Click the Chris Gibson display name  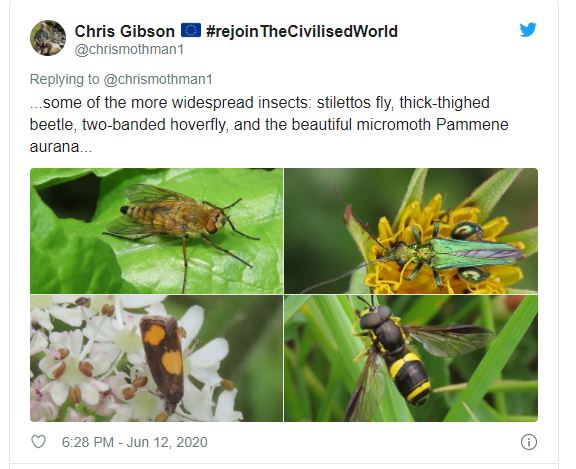(125, 31)
